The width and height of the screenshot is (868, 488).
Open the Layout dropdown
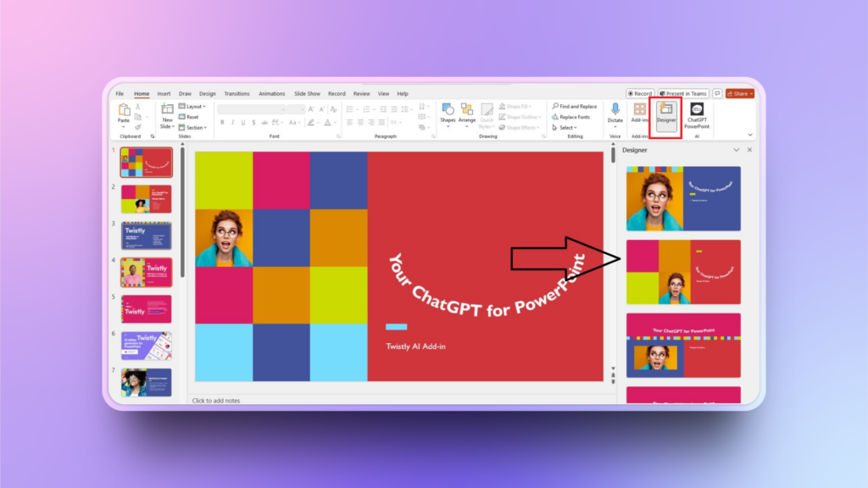(192, 106)
